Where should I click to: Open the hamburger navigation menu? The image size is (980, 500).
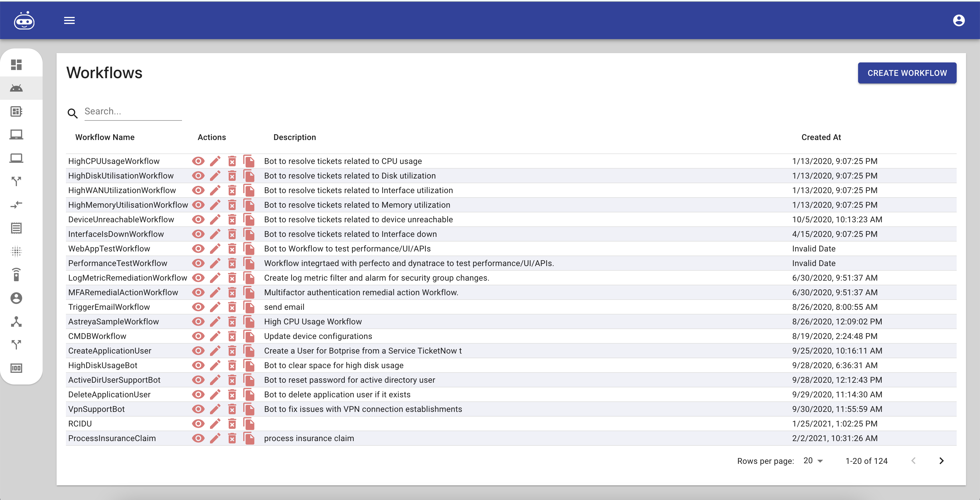[69, 20]
